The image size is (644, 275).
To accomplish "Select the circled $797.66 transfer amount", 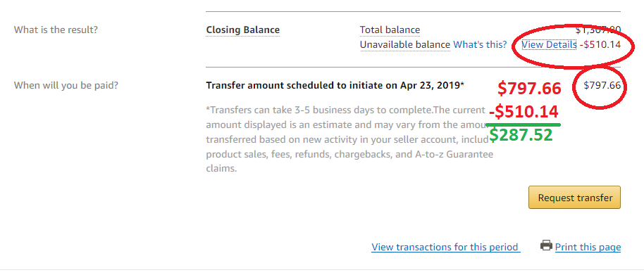I will pos(602,86).
